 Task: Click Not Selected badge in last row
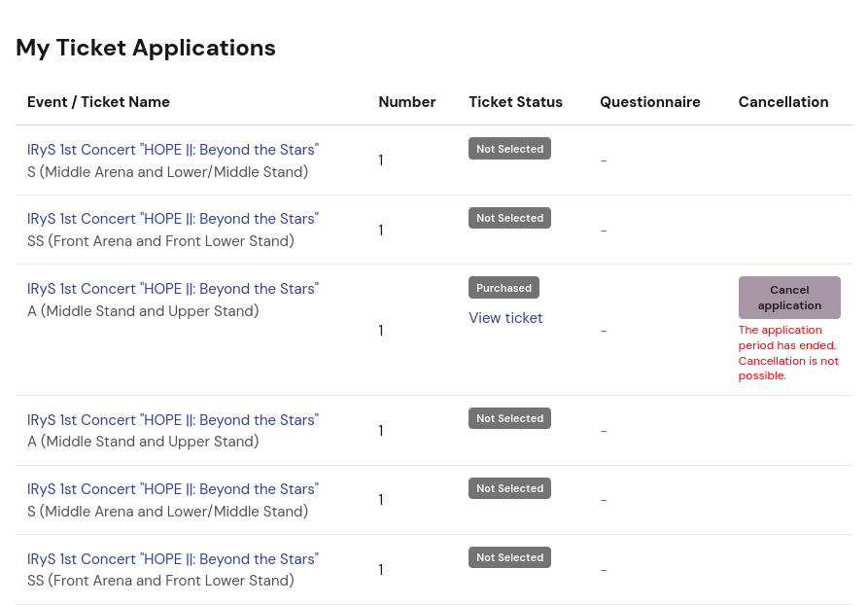point(510,557)
